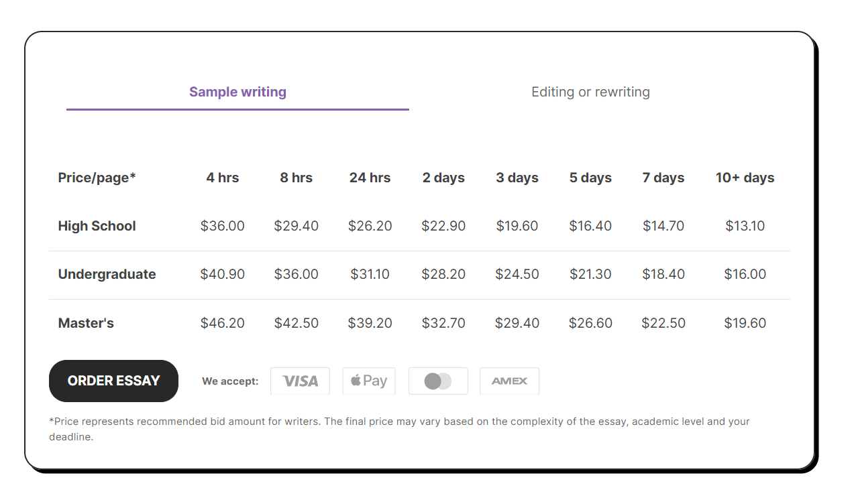Switch to the Sample writing tab

pyautogui.click(x=237, y=92)
